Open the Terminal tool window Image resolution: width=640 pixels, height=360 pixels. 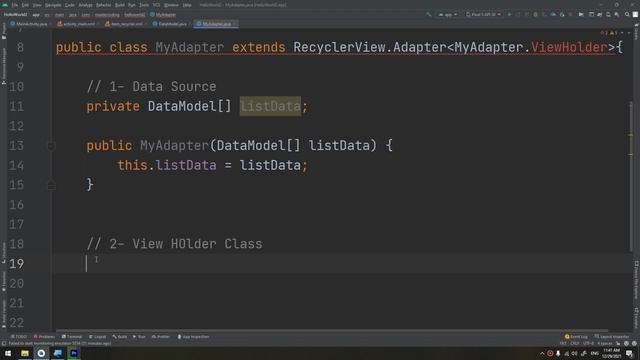click(x=72, y=337)
